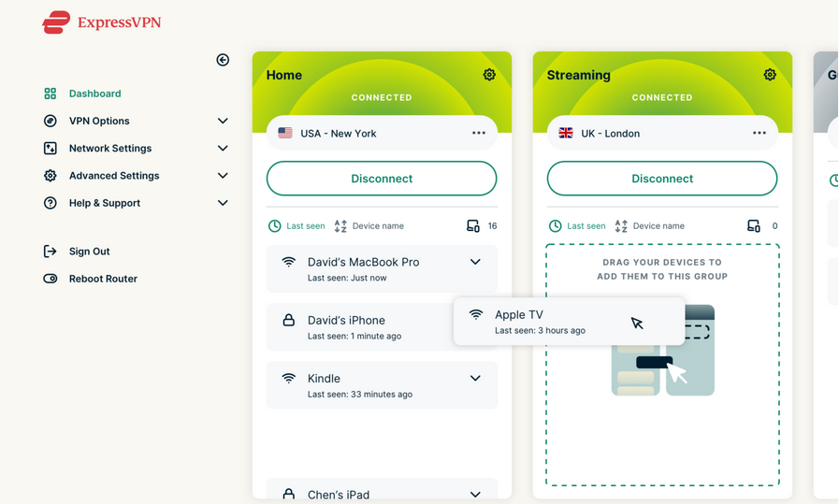
Task: Sort Streaming devices by Device name
Action: tap(649, 225)
